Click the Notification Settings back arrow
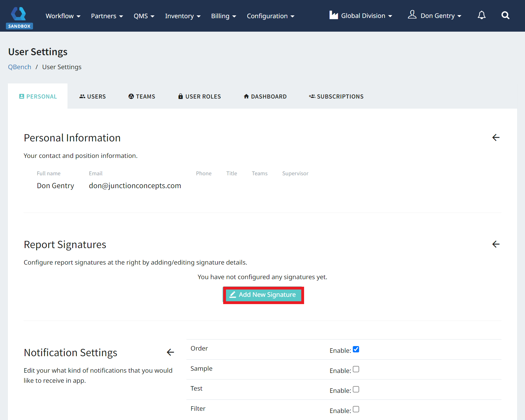This screenshot has height=420, width=525. pyautogui.click(x=170, y=352)
